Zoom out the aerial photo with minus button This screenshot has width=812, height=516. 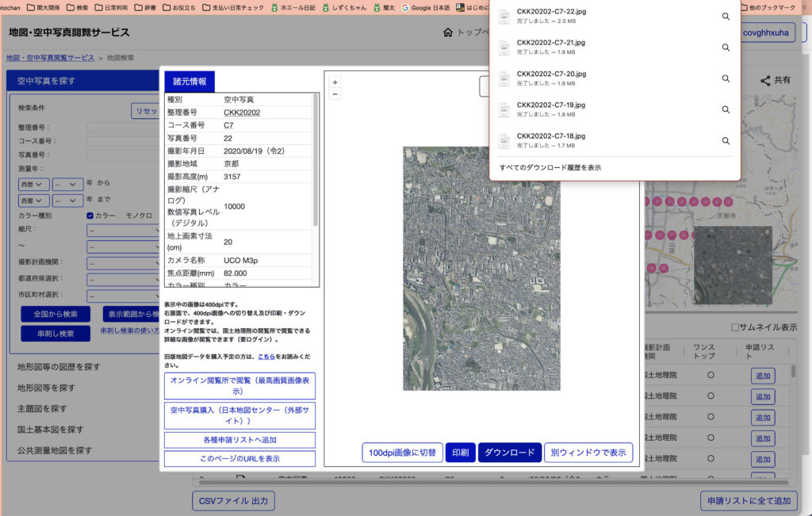(335, 94)
